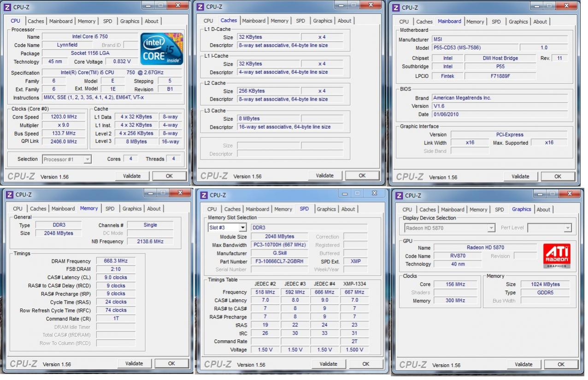Click the BIOS brand American Megatrends Inc.
The height and width of the screenshot is (380, 588).
(x=500, y=98)
